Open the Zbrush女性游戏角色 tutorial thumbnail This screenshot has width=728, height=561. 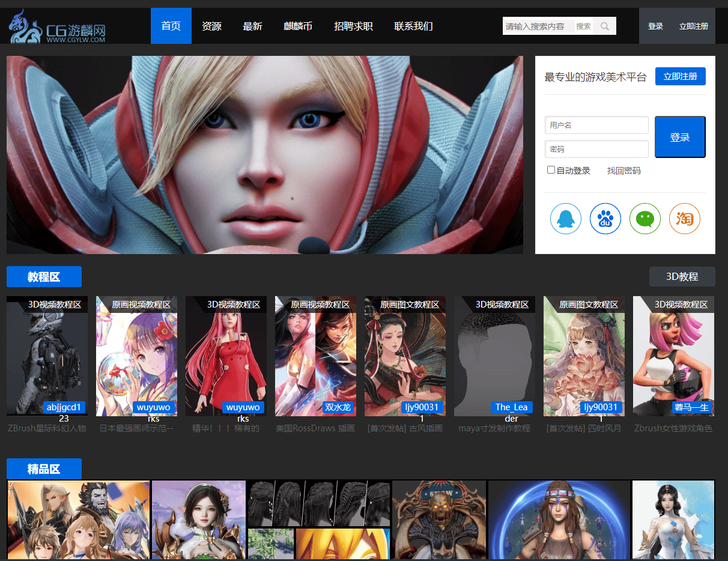point(673,356)
